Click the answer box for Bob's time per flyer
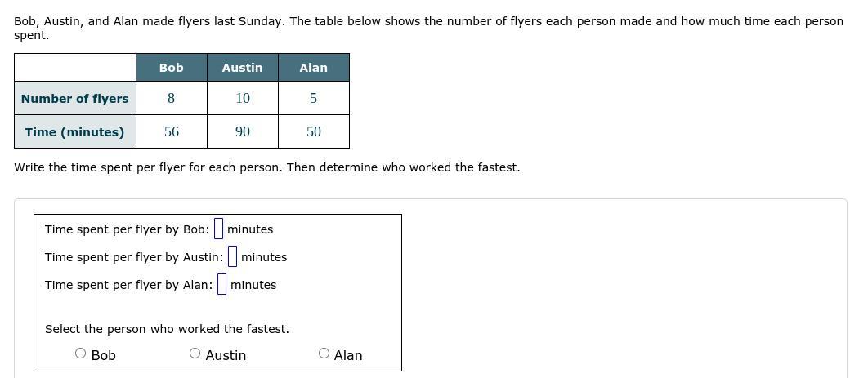The width and height of the screenshot is (868, 378). pos(219,229)
